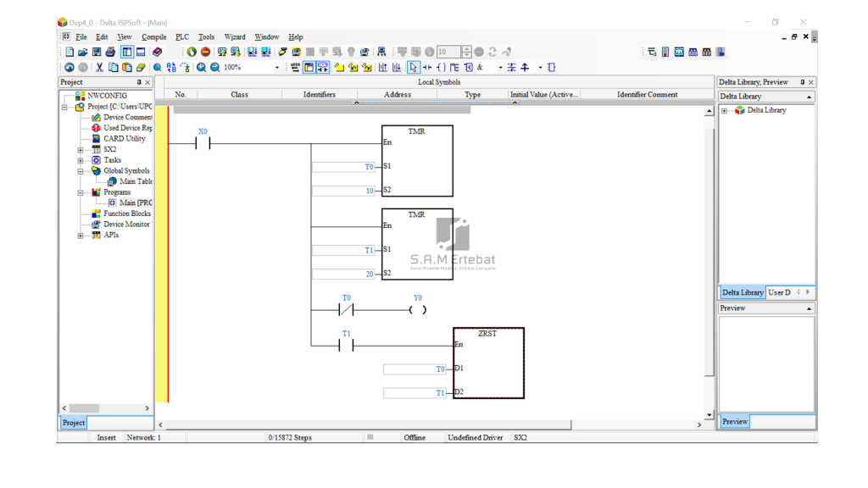Open the 100% zoom level dropdown
The height and width of the screenshot is (488, 868).
point(276,68)
